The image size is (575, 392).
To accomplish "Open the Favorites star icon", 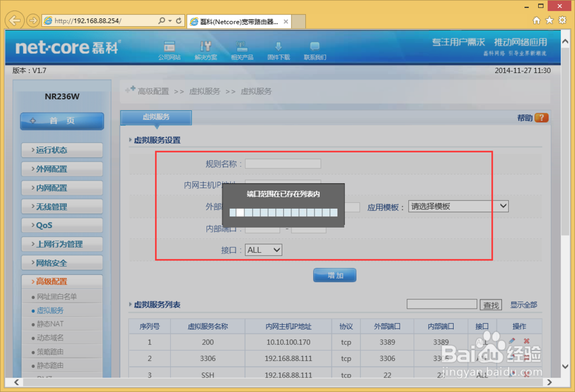I will coord(549,20).
